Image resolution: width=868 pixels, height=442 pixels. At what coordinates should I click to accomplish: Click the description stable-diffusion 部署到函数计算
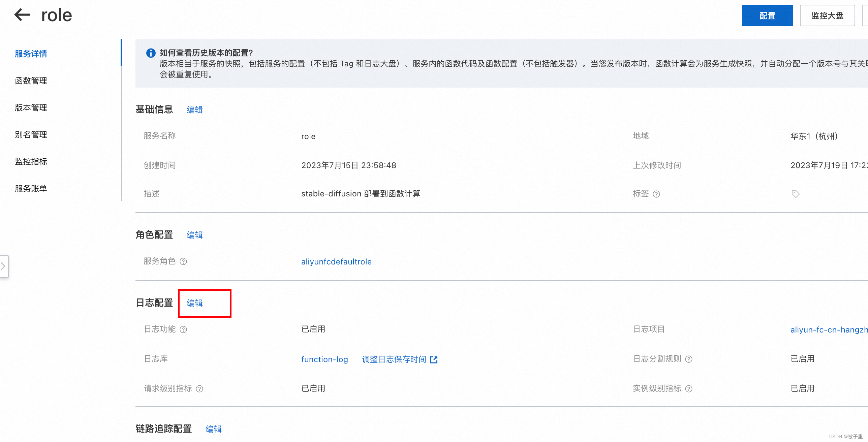tap(361, 194)
